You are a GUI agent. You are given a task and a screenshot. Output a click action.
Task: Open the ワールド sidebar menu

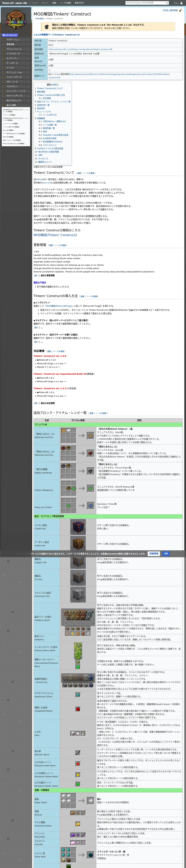(x=16, y=68)
